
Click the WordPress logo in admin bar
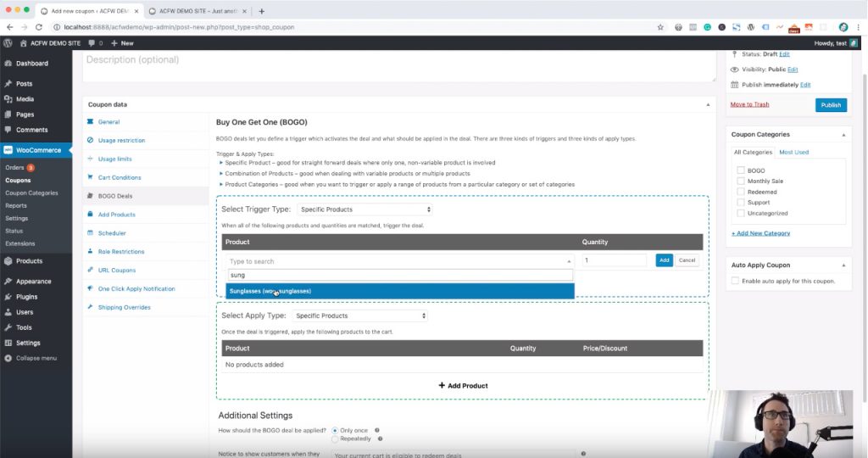click(x=8, y=42)
